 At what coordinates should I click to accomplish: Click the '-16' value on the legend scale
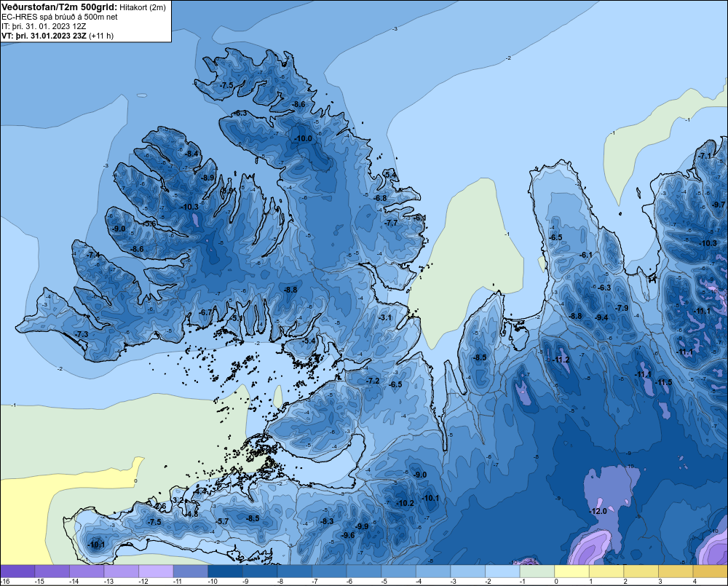point(5,582)
